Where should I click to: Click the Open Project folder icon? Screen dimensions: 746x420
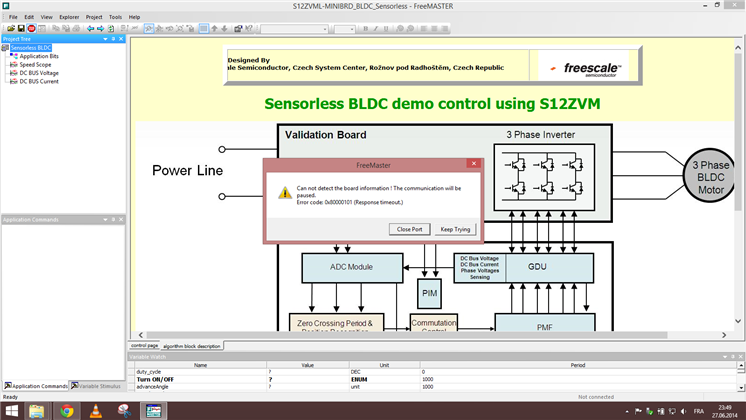[x=10, y=29]
